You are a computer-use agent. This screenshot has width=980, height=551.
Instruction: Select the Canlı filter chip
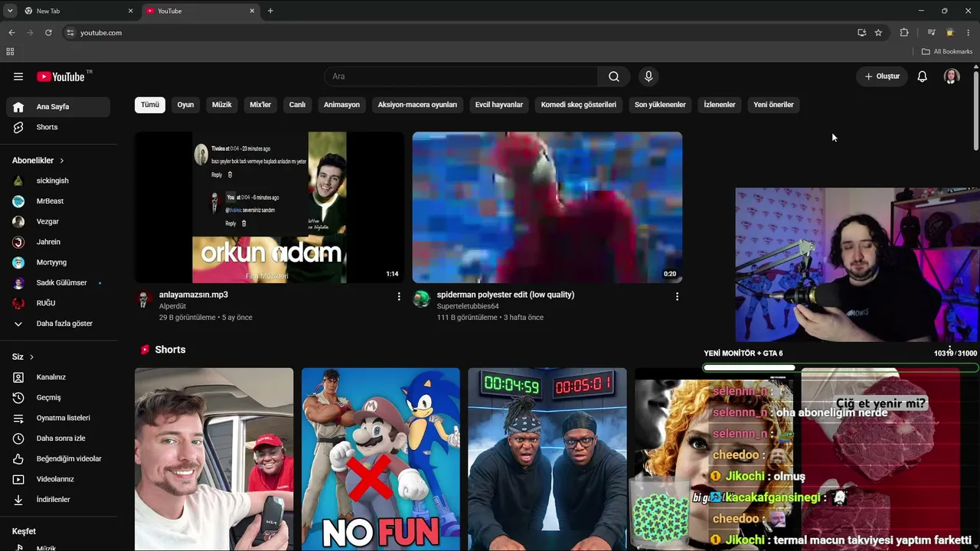tap(297, 105)
